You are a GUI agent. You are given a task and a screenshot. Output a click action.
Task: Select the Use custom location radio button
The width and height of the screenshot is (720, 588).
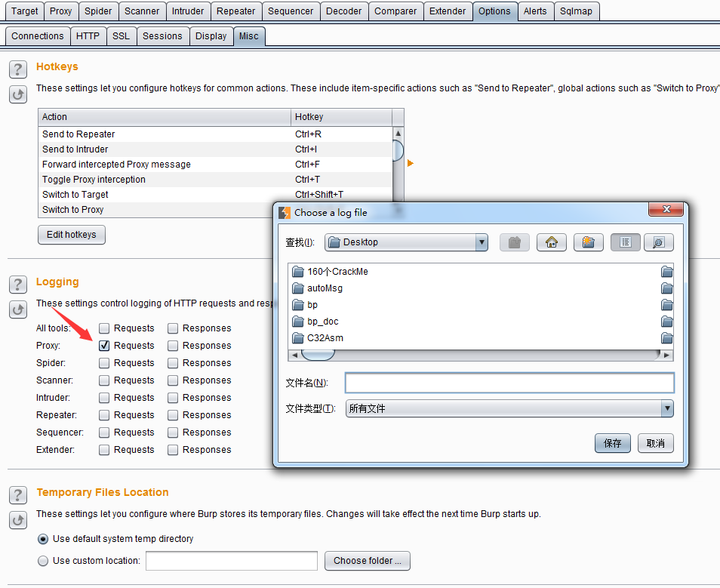click(43, 561)
